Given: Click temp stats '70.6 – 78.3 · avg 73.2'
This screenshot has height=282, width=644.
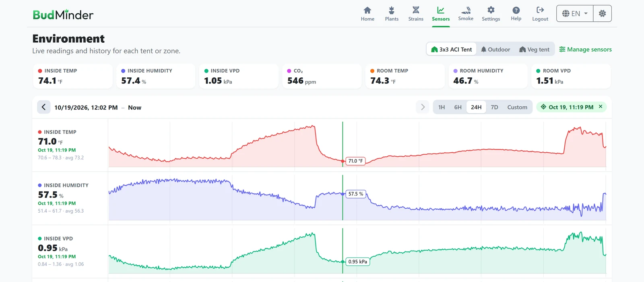Looking at the screenshot, I should pyautogui.click(x=61, y=158).
